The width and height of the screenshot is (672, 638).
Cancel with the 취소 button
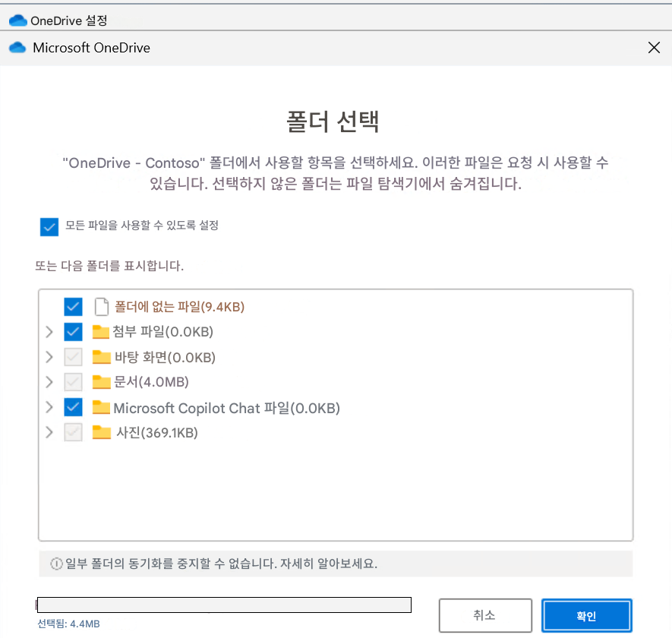point(485,615)
